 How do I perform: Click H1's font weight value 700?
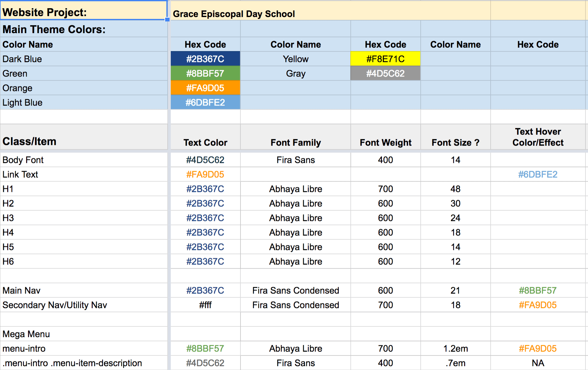click(385, 189)
